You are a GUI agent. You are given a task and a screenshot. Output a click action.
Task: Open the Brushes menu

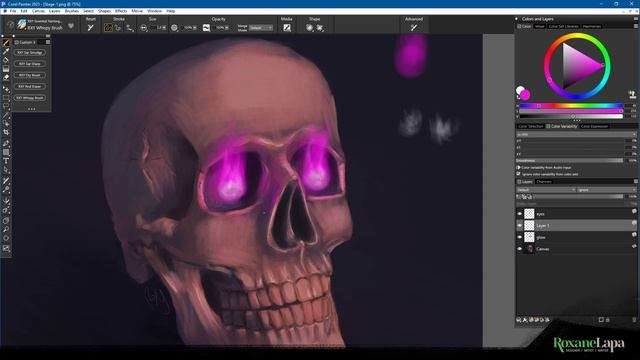pyautogui.click(x=72, y=11)
